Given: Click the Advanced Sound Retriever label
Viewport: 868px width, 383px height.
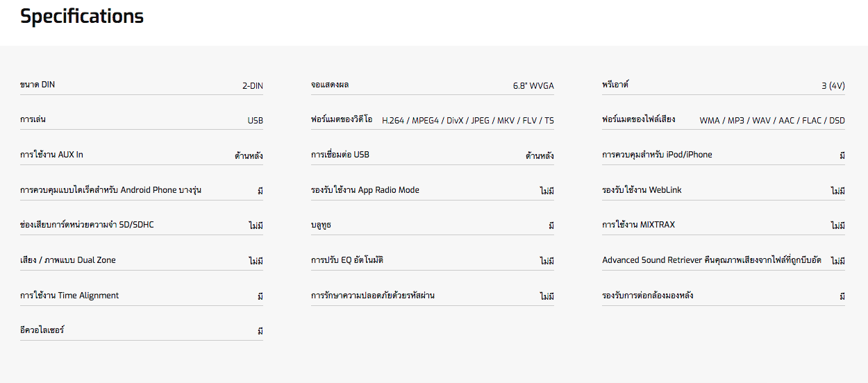Looking at the screenshot, I should tap(711, 260).
